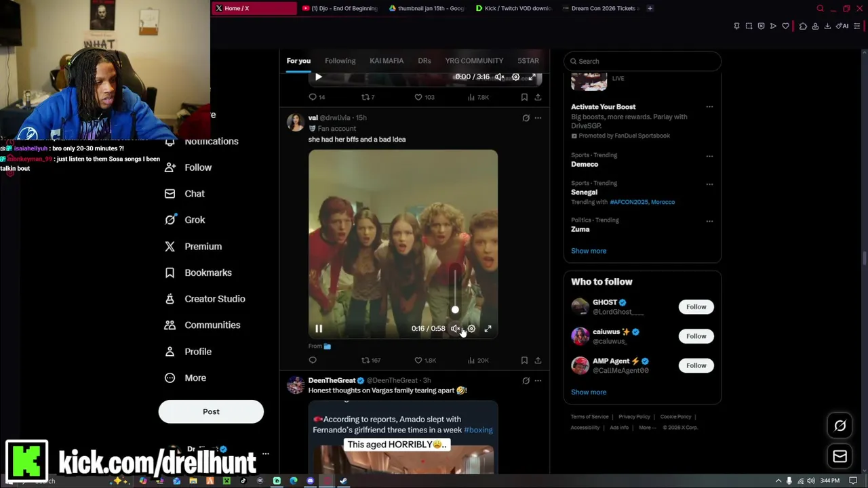The image size is (868, 488).
Task: Open the X Premium sidebar item
Action: coord(194,247)
